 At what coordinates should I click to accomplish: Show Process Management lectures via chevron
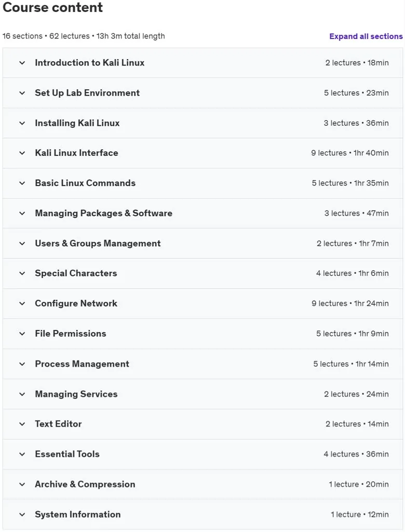point(22,364)
